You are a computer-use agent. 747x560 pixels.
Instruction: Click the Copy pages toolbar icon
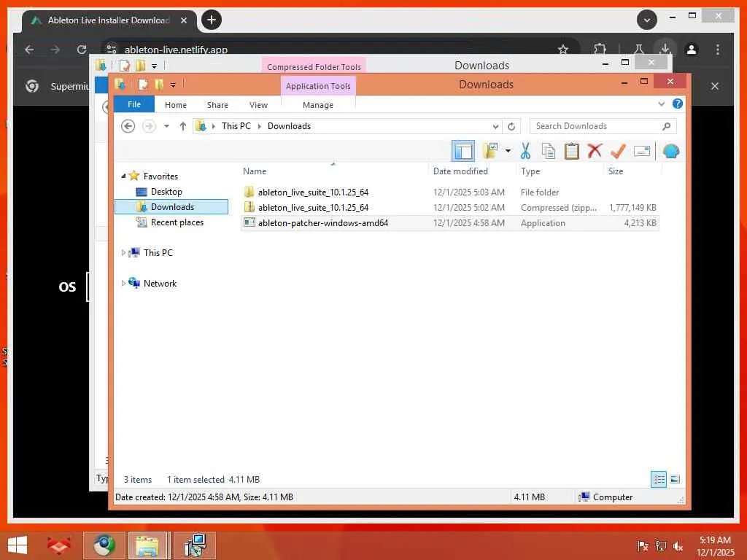(549, 151)
